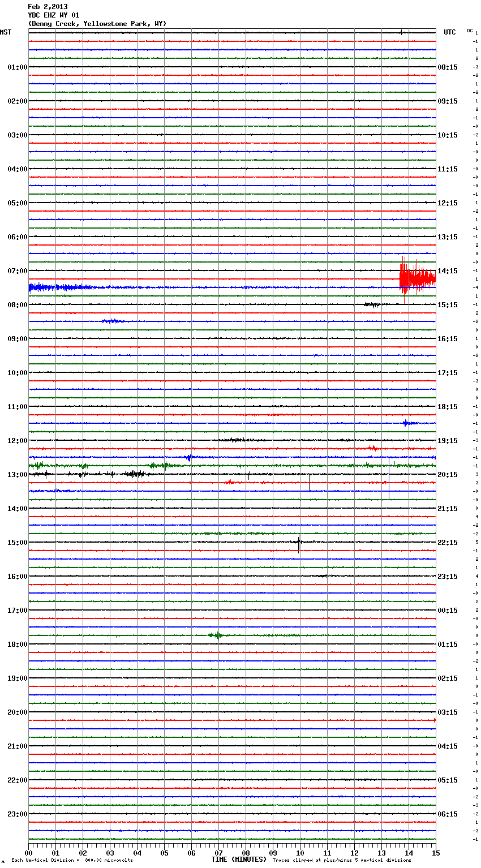Select the 10:00 MST row label

point(18,373)
